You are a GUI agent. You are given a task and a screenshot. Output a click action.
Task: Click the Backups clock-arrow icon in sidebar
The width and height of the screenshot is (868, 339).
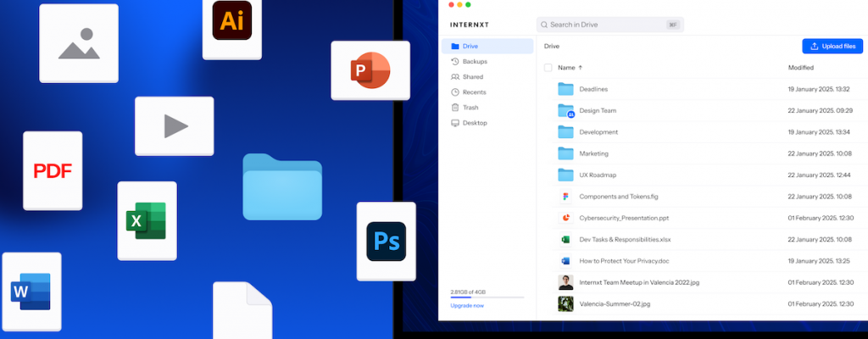click(x=455, y=62)
